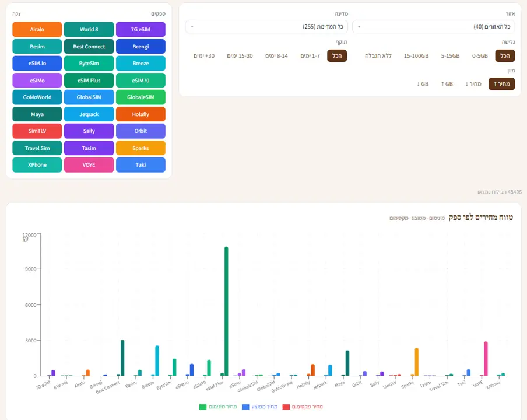
Task: Select the unlimited data option
Action: click(378, 56)
